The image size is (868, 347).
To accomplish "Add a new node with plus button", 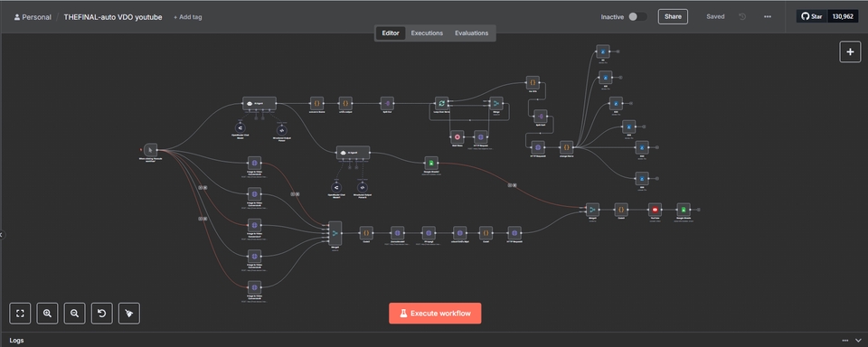I will [850, 52].
